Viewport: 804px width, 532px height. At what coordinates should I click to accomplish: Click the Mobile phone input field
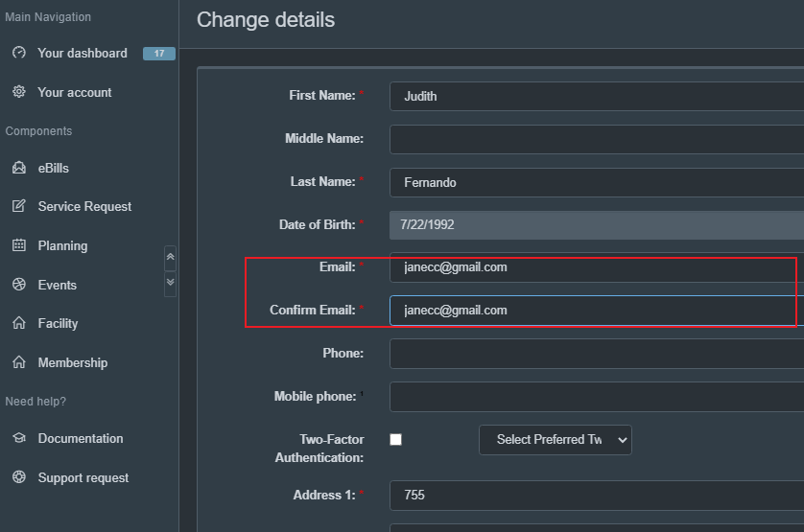coord(595,397)
